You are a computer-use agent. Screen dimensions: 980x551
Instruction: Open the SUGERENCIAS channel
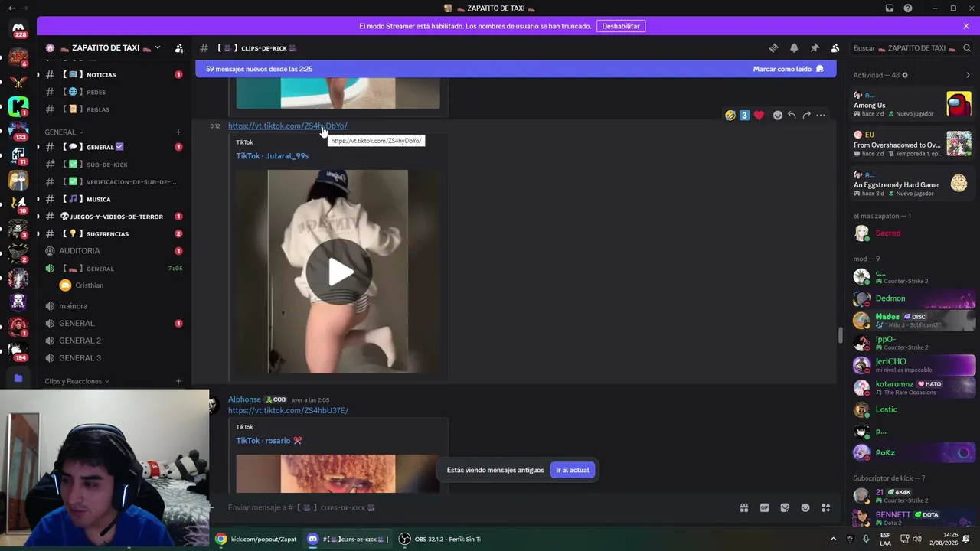point(113,233)
